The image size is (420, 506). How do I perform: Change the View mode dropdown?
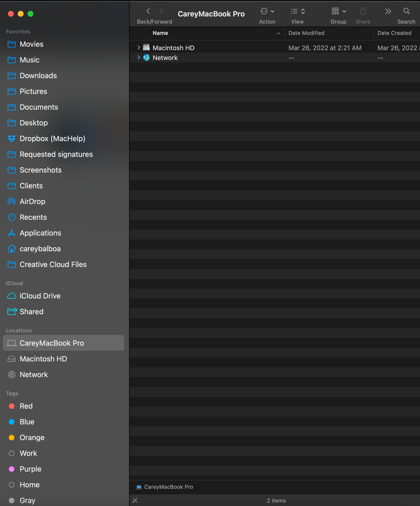(298, 11)
